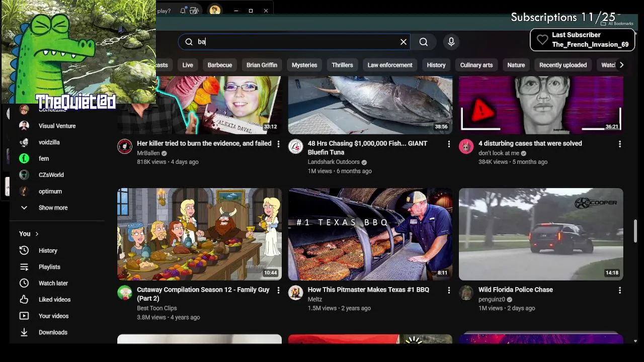Click MrBallen channel name link
This screenshot has width=644, height=362.
[x=148, y=153]
